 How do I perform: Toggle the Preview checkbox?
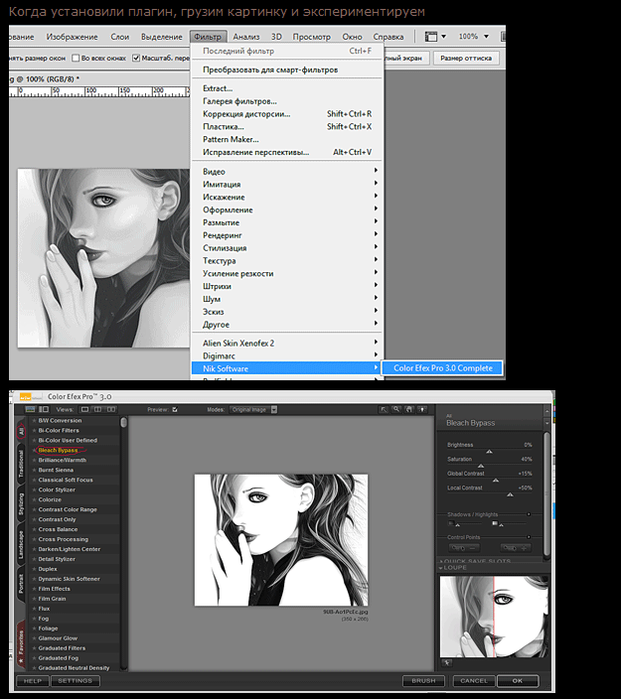(x=175, y=409)
